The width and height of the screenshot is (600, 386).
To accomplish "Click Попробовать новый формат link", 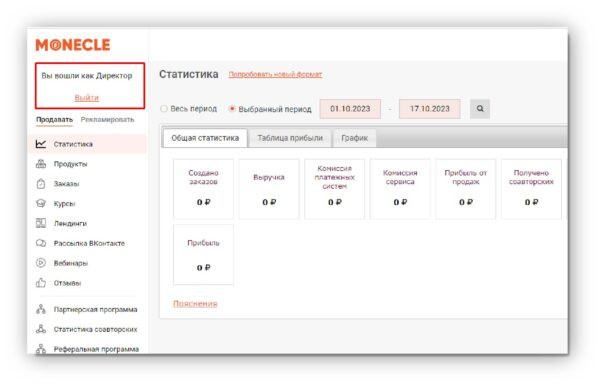I will pyautogui.click(x=276, y=74).
